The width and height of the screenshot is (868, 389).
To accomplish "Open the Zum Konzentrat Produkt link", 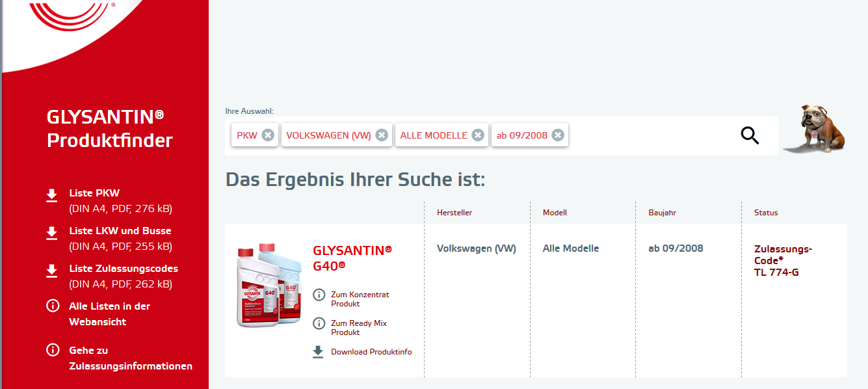I will 360,299.
